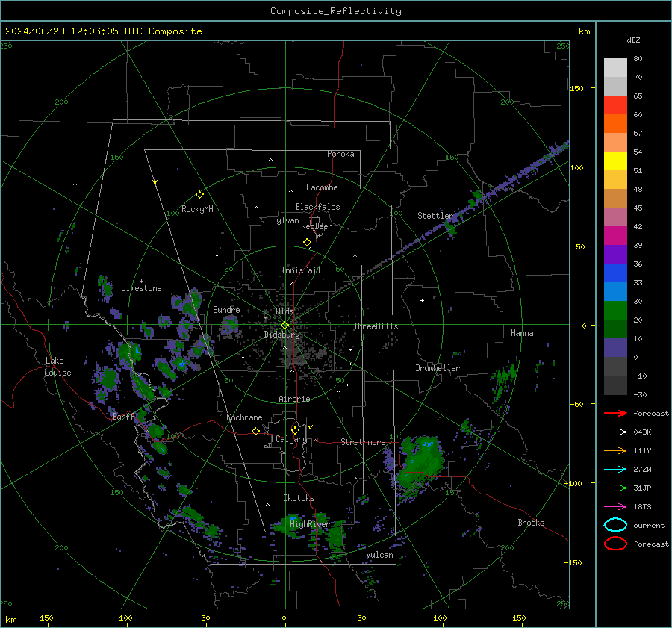Click the asterisk marker above Limestone
This screenshot has height=628, width=672.
[141, 282]
